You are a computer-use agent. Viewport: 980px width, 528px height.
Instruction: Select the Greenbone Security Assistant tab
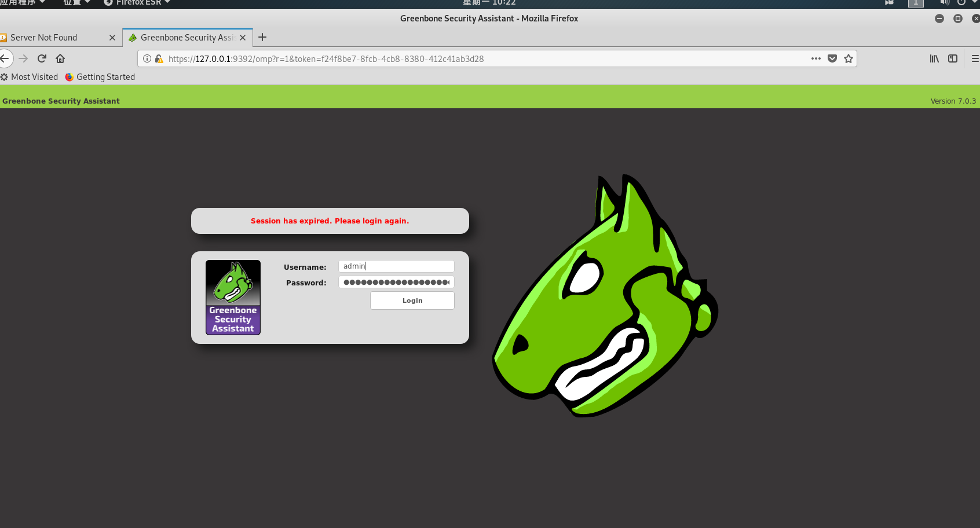pos(188,38)
